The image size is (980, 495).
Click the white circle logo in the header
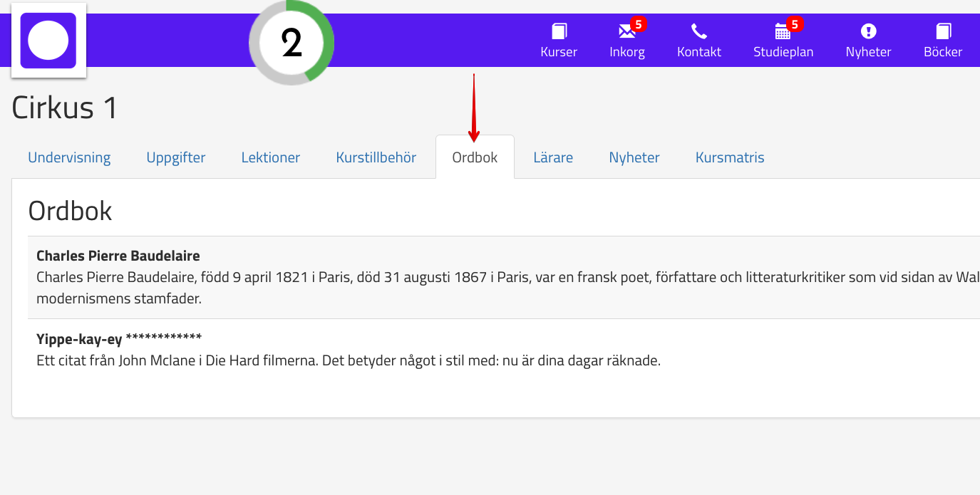(48, 41)
